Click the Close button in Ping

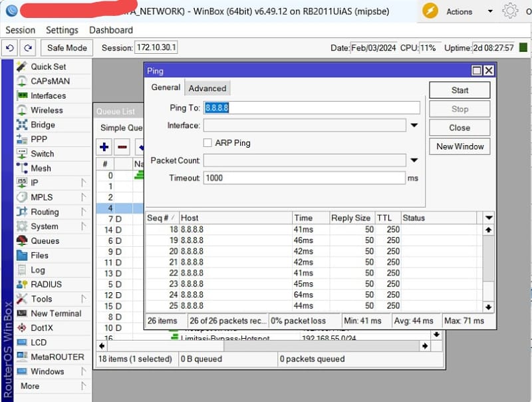(x=460, y=128)
